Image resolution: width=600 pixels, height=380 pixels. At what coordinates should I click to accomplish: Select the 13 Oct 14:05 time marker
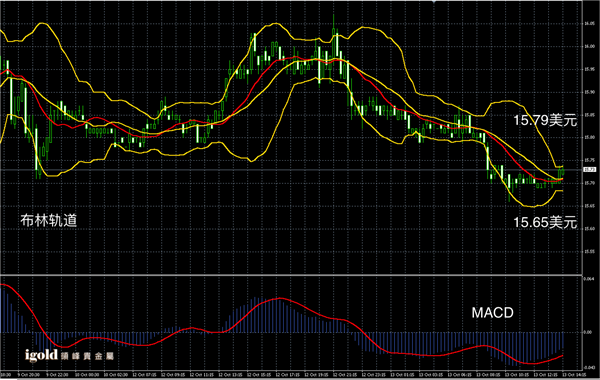tap(574, 374)
